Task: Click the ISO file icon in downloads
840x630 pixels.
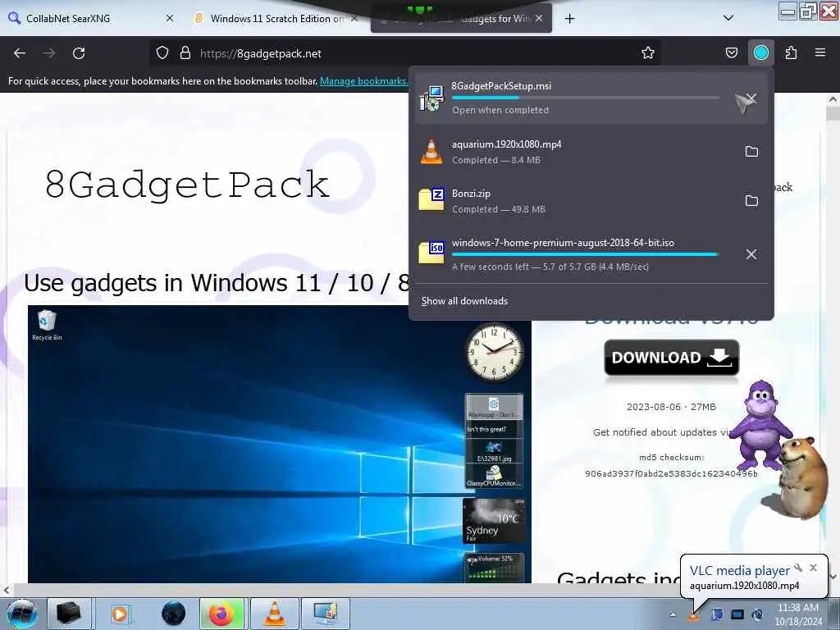Action: coord(431,253)
